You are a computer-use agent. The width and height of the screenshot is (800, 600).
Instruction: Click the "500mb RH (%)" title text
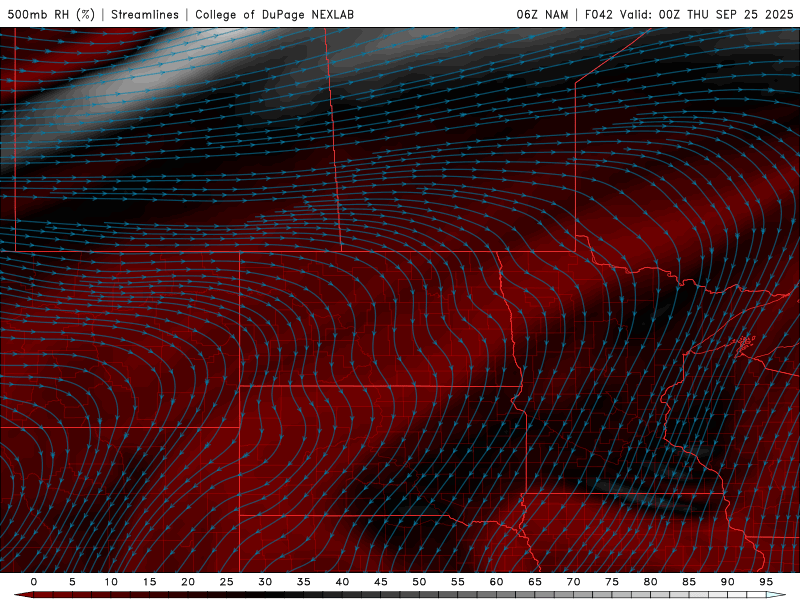[x=51, y=14]
